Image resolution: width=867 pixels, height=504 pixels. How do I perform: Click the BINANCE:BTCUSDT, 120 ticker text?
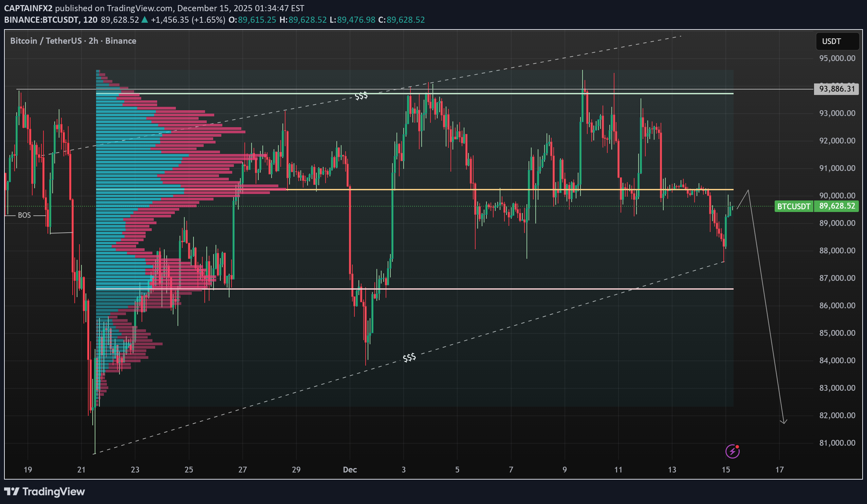click(51, 20)
